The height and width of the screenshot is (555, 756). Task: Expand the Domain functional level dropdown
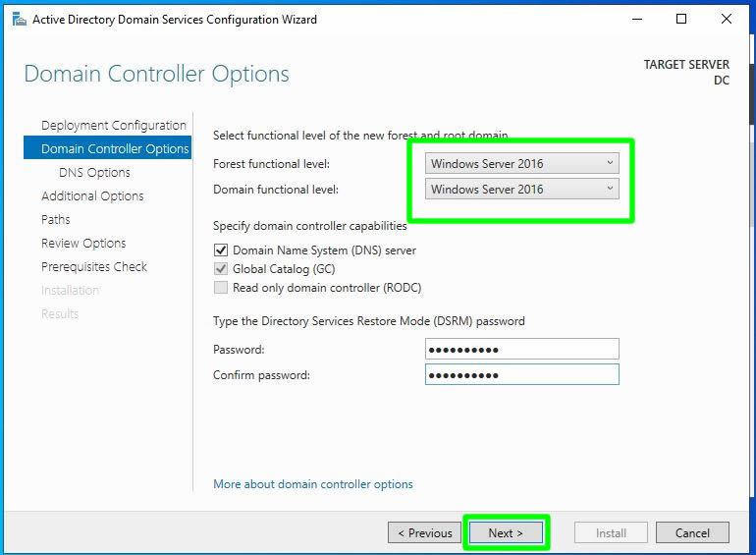tap(522, 189)
